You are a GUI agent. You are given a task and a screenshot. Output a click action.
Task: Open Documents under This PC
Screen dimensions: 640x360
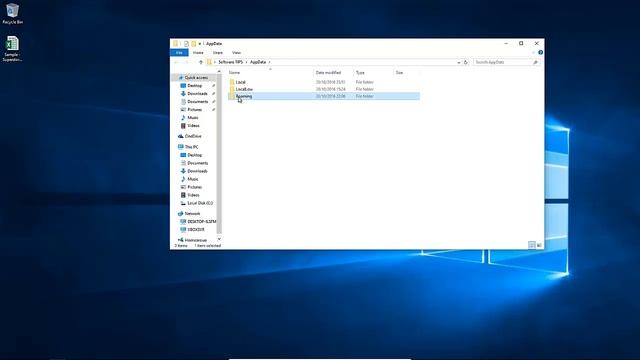(x=198, y=163)
